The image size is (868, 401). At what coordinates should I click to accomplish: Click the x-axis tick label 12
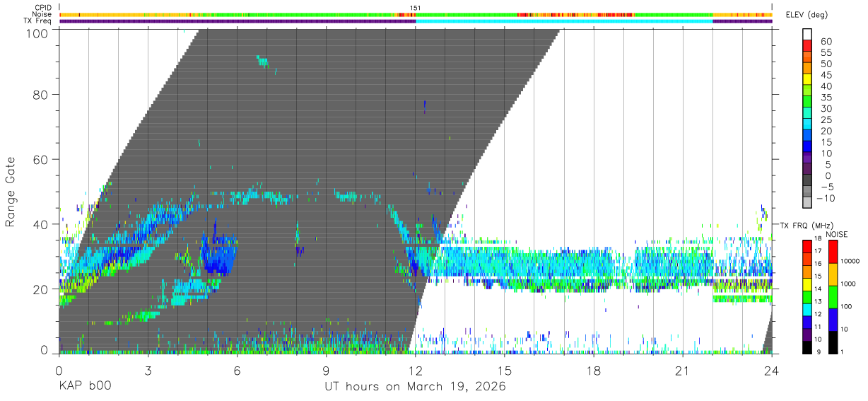click(x=416, y=371)
